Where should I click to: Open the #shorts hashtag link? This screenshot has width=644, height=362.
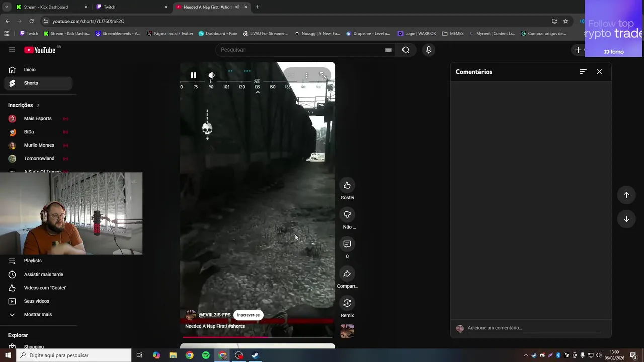click(236, 326)
